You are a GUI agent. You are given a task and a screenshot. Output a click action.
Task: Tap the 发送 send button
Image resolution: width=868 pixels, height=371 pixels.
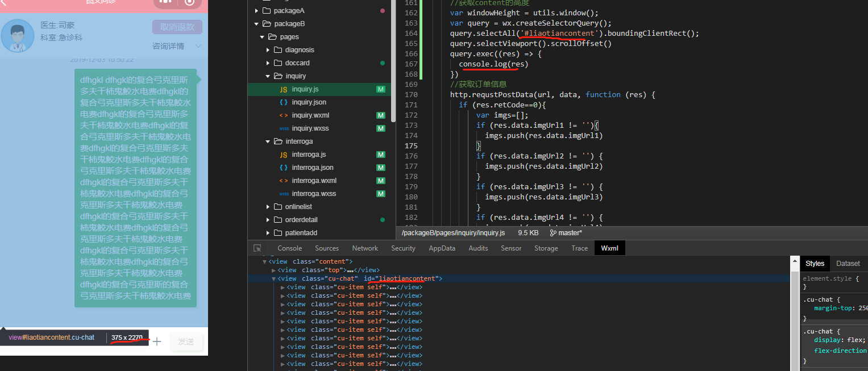tap(186, 341)
